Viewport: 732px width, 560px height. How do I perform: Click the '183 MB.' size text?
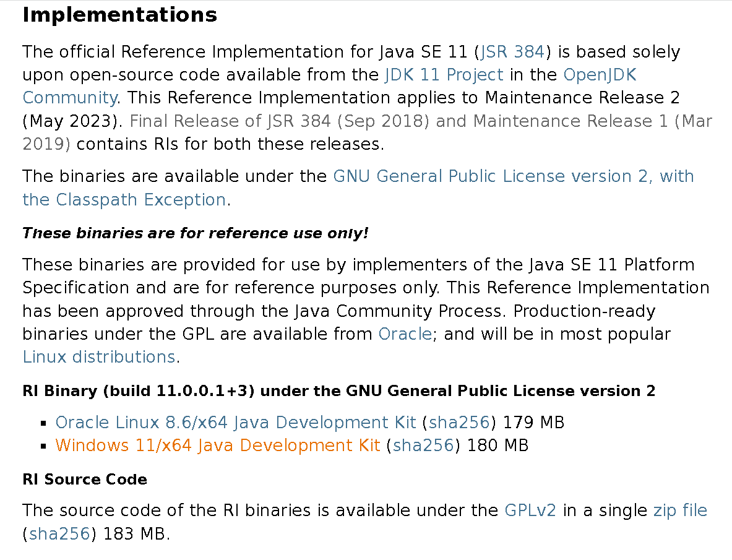[x=137, y=533]
